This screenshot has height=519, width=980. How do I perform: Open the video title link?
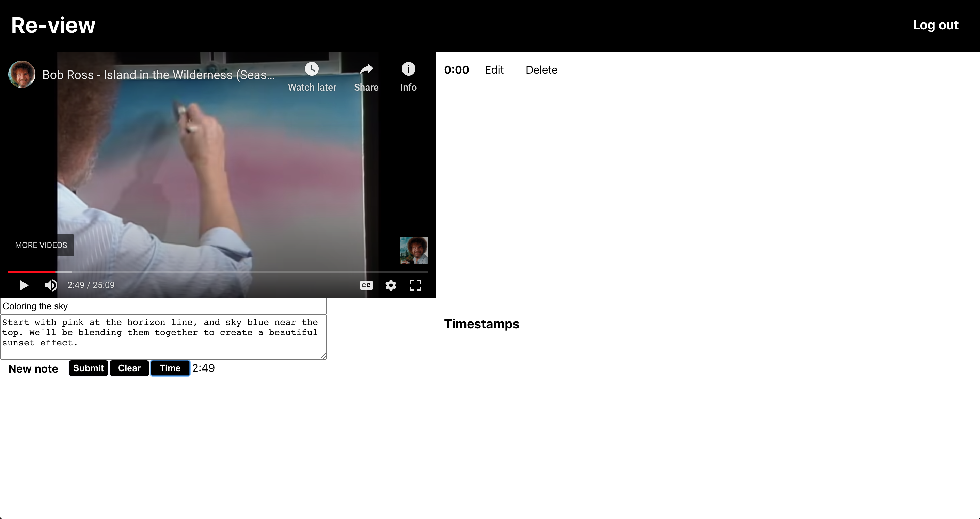(x=158, y=75)
